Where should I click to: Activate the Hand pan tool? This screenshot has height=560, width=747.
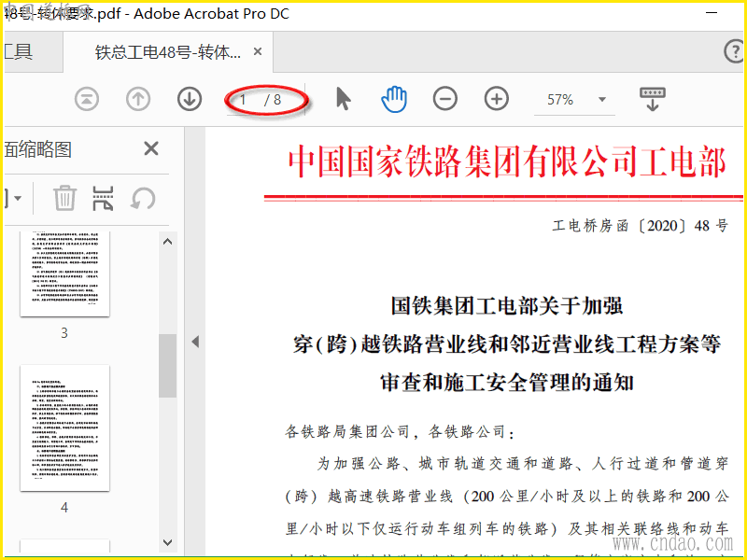[x=394, y=99]
